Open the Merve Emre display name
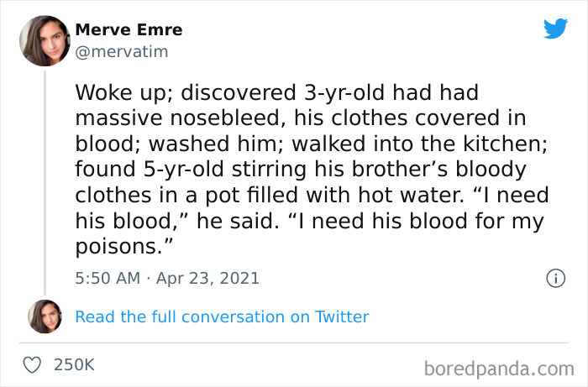 click(x=129, y=30)
